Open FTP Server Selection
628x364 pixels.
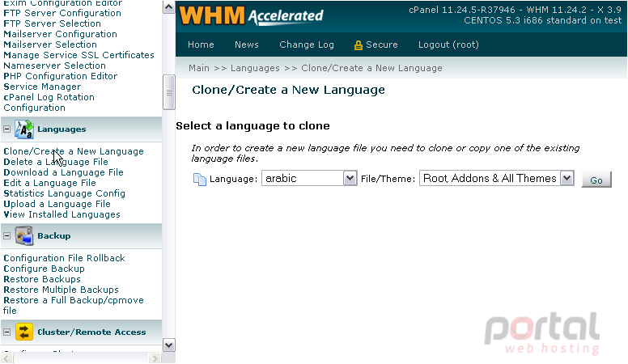point(52,23)
